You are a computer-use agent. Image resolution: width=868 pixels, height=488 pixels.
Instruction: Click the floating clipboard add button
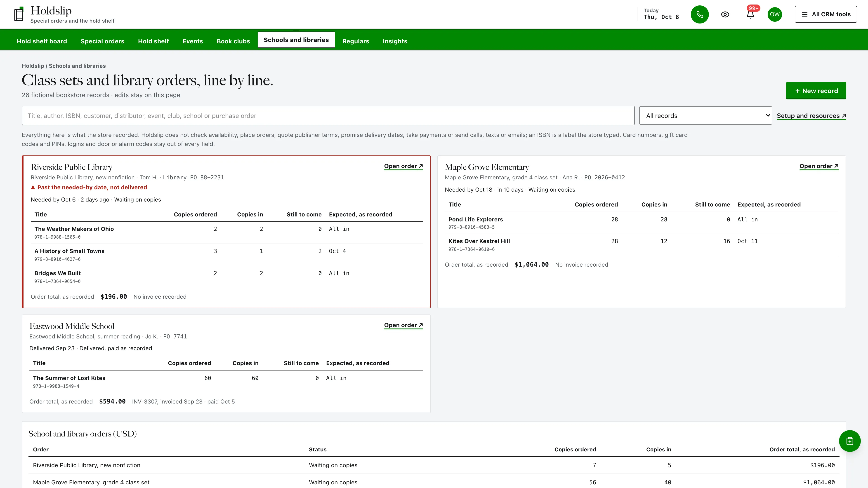point(849,441)
